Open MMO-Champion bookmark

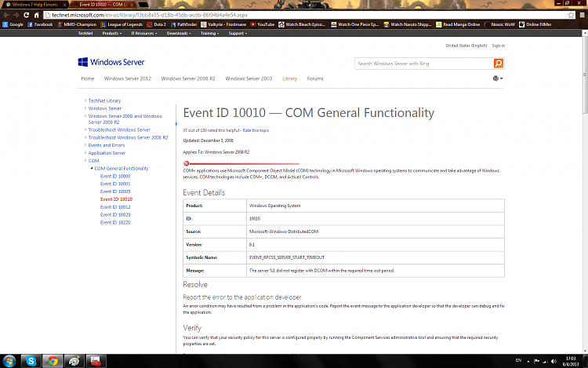(77, 24)
